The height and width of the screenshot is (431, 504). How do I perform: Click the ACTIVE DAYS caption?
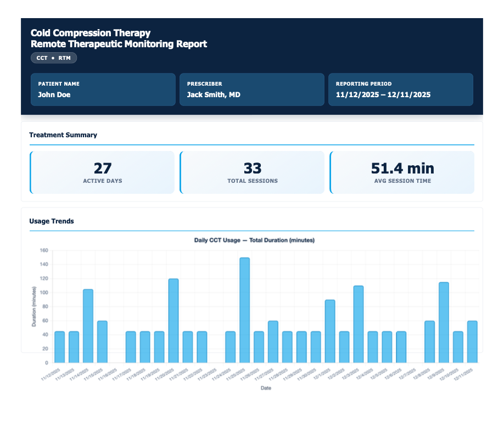point(103,181)
